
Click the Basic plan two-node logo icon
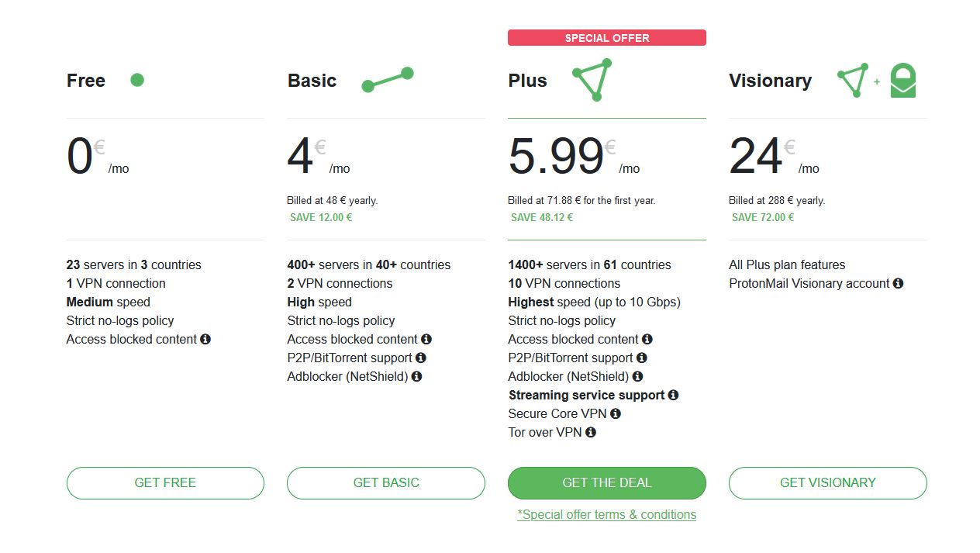point(388,79)
